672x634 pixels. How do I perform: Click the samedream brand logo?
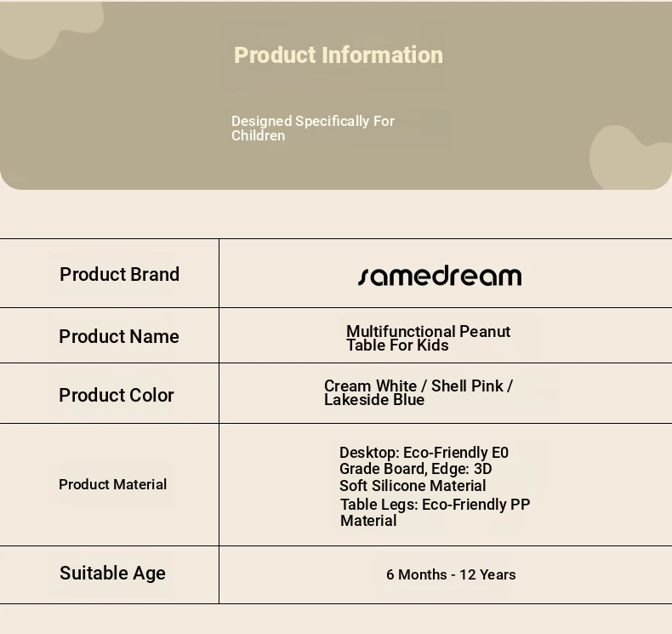(x=440, y=276)
